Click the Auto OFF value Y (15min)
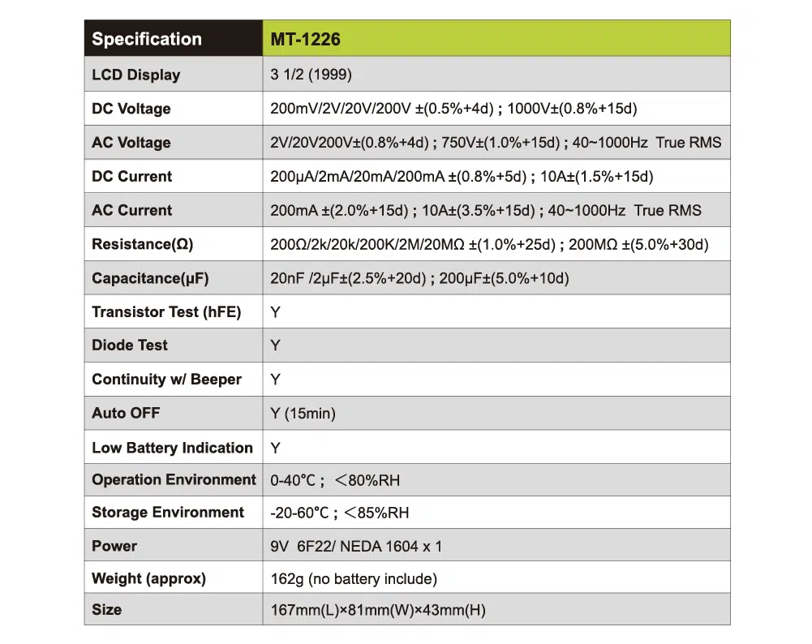This screenshot has width=812, height=644. pos(303,414)
